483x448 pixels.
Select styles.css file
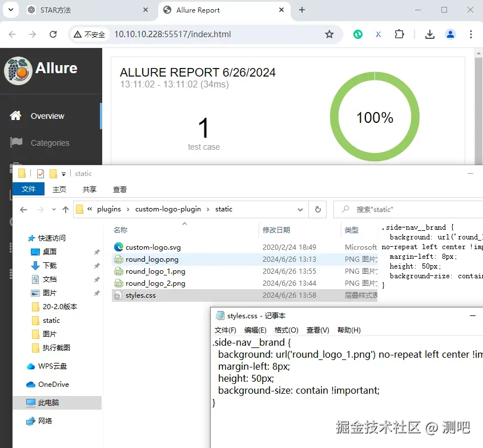[244, 295]
